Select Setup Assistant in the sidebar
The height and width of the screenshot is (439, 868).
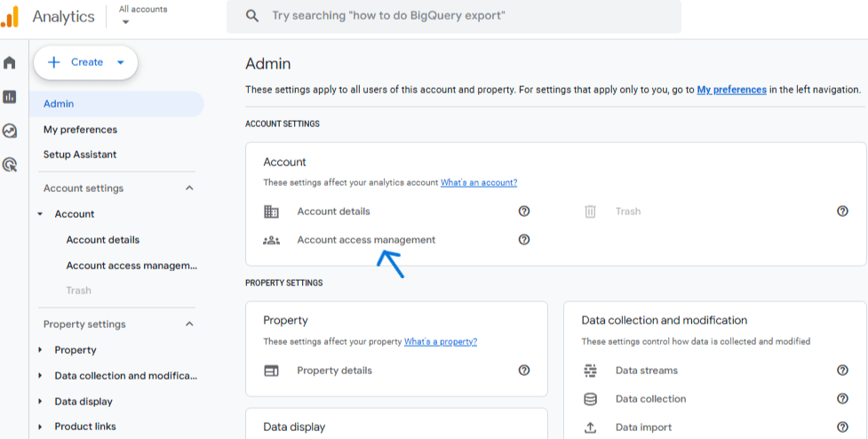(x=80, y=155)
